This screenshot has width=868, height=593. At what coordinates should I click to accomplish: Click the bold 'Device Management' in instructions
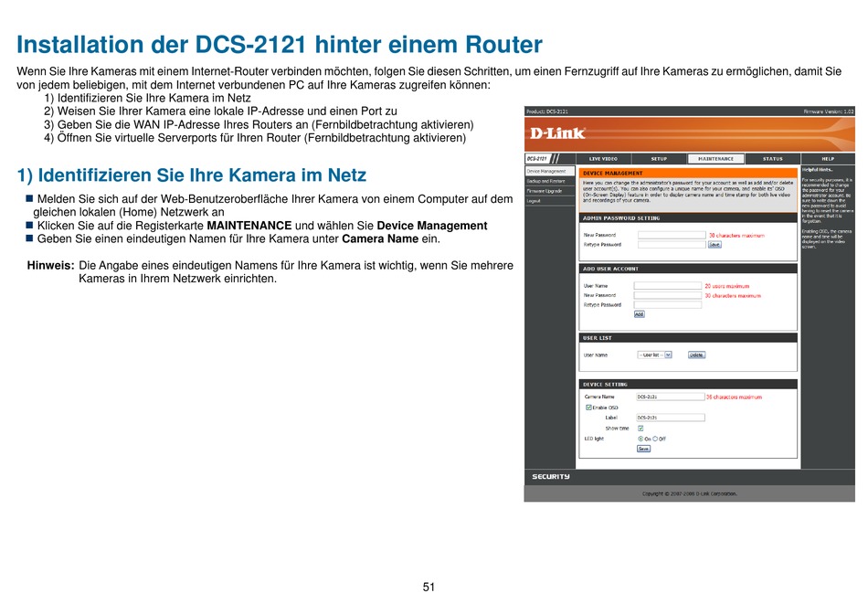pyautogui.click(x=432, y=226)
